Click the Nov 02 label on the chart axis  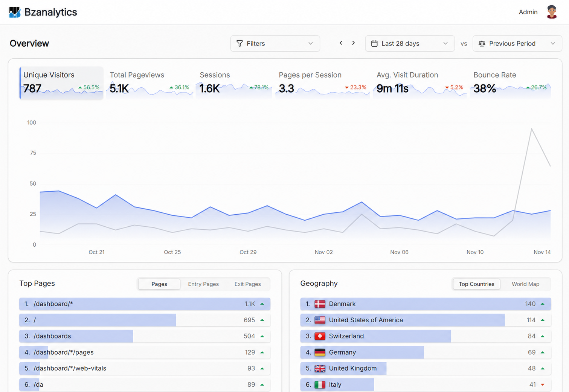[x=324, y=252]
